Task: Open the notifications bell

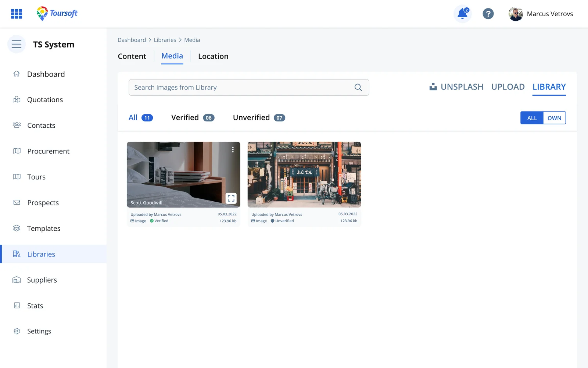Action: 462,14
